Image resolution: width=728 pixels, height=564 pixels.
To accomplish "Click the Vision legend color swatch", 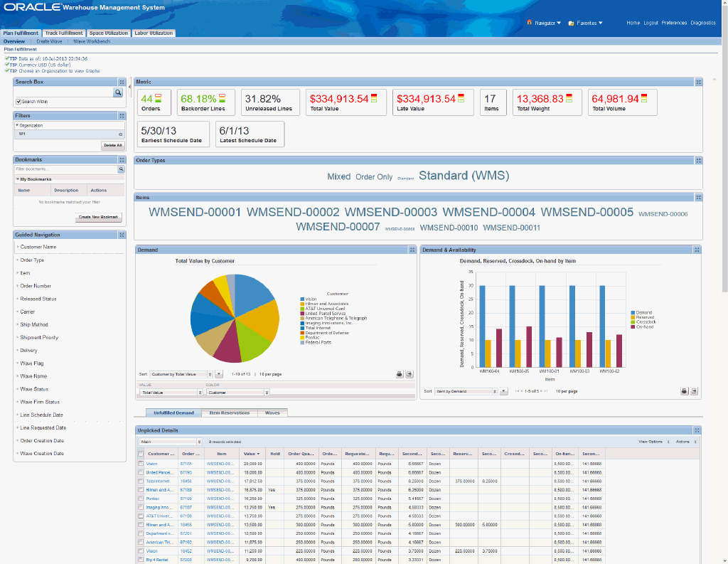I will tap(302, 299).
